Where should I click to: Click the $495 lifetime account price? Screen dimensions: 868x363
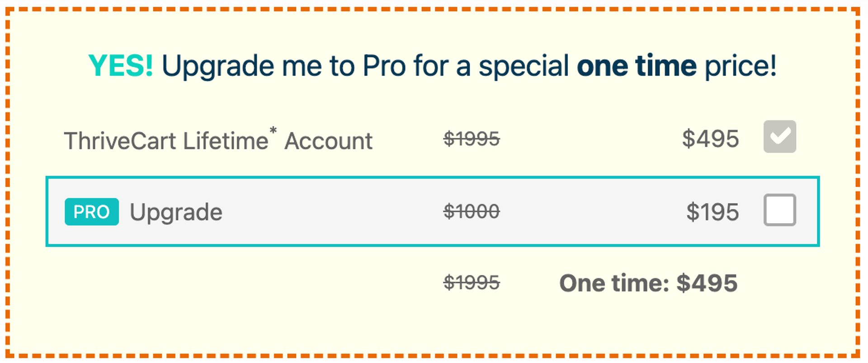tap(710, 139)
